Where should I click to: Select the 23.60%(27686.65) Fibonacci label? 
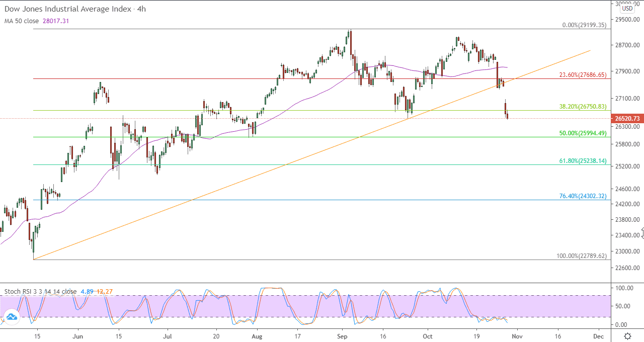pyautogui.click(x=583, y=74)
